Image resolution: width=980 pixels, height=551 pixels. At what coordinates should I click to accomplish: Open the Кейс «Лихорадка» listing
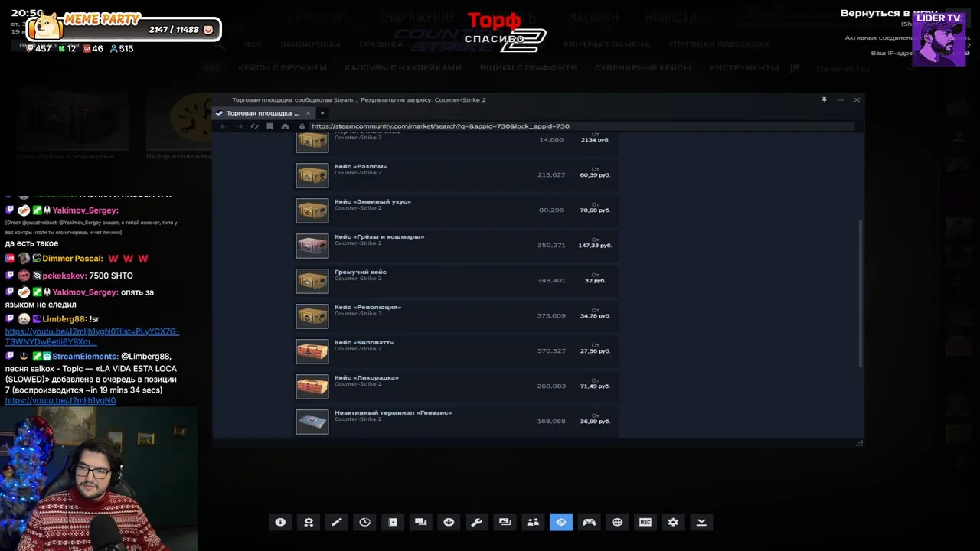[456, 386]
